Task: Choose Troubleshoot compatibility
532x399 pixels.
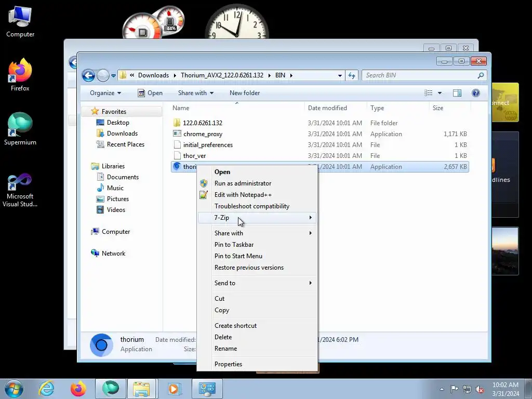Action: point(257,206)
